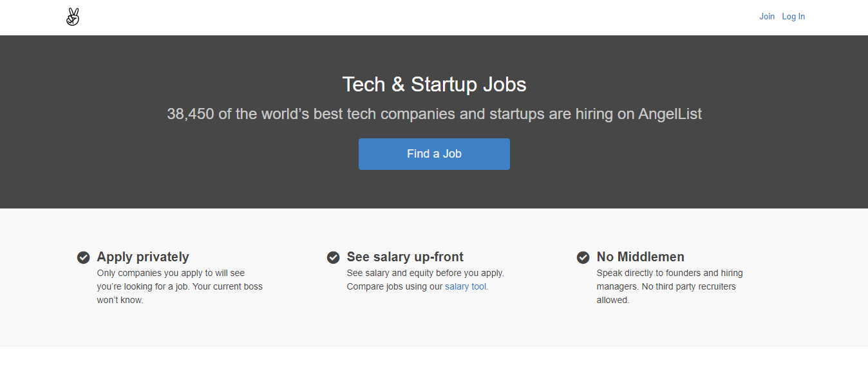868x379 pixels.
Task: Click the checkmark icon beside See salary up-front
Action: point(333,257)
